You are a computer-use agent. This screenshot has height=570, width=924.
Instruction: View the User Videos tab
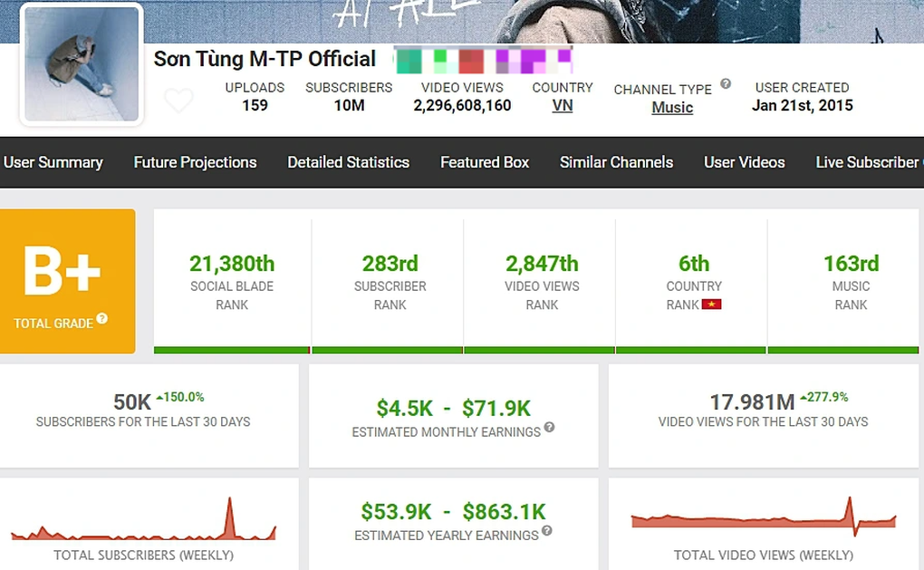(x=745, y=162)
